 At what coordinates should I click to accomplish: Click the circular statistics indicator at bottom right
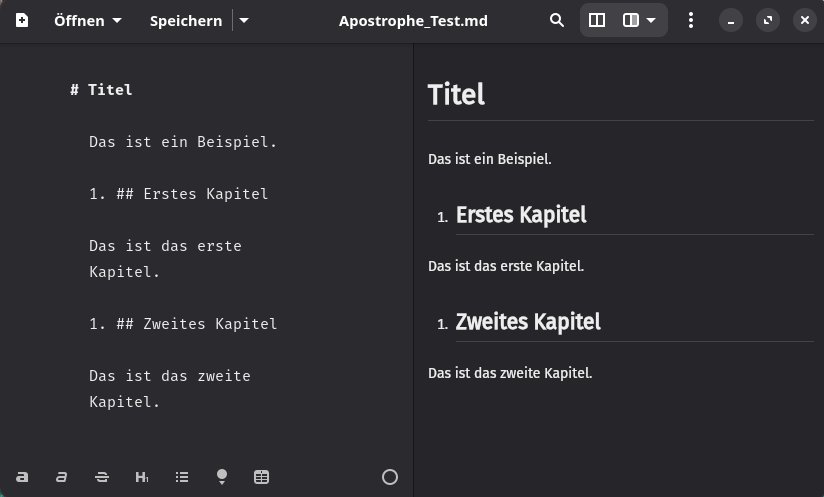[390, 477]
